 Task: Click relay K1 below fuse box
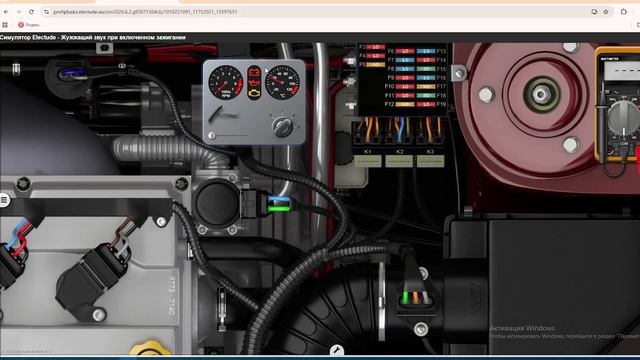(368, 161)
